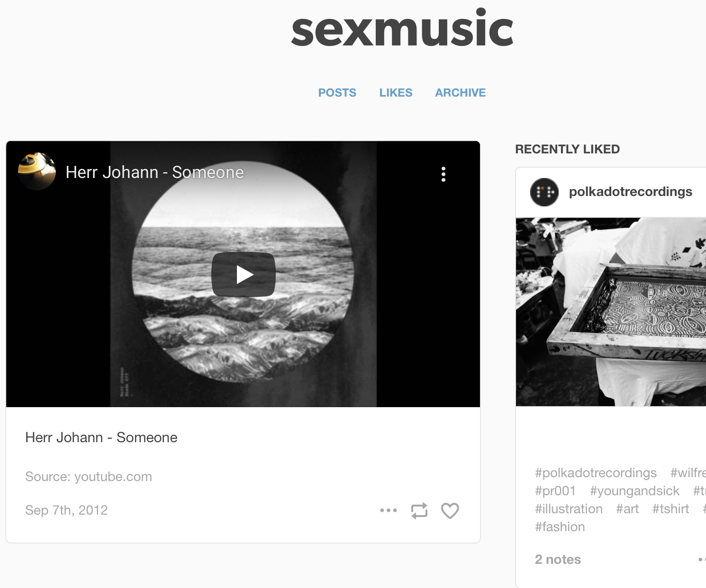Open the screen printing photo thumbnail
Viewport: 706px width, 588px height.
(611, 312)
